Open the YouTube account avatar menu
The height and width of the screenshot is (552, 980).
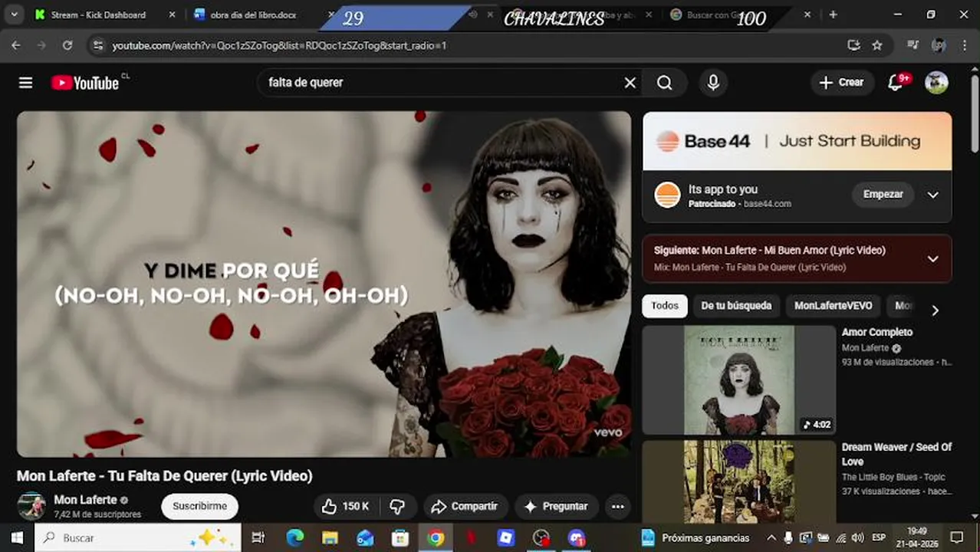click(x=936, y=83)
